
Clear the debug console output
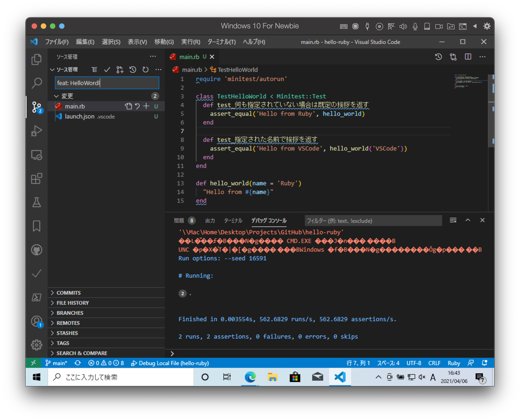pyautogui.click(x=452, y=220)
